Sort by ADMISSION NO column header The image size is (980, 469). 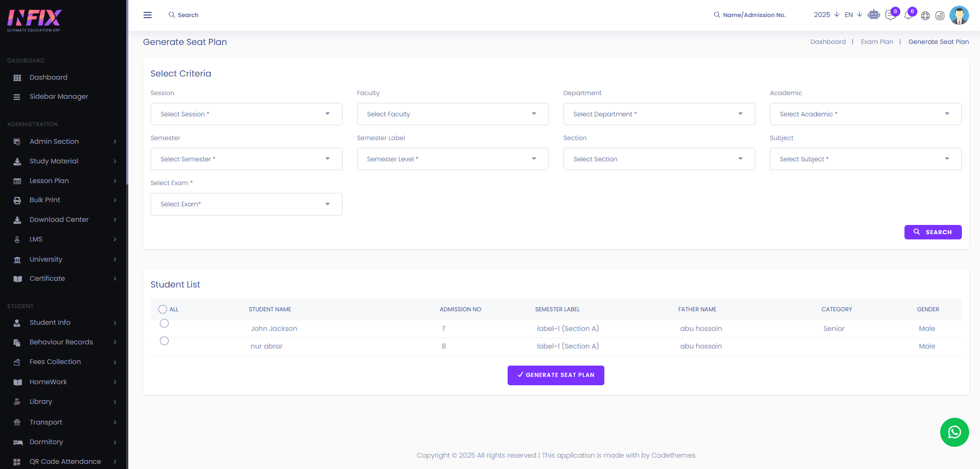(461, 309)
